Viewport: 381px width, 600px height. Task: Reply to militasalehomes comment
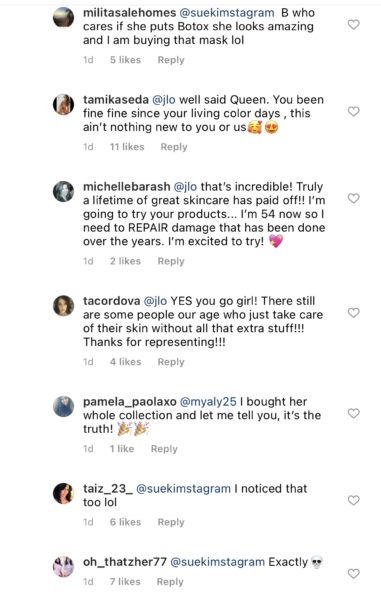coord(171,60)
